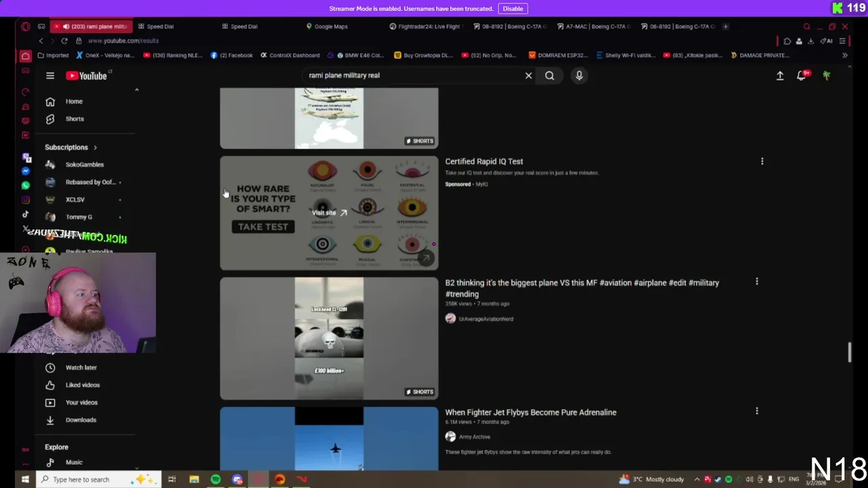Image resolution: width=868 pixels, height=488 pixels.
Task: Open the browser AI button
Action: click(827, 41)
